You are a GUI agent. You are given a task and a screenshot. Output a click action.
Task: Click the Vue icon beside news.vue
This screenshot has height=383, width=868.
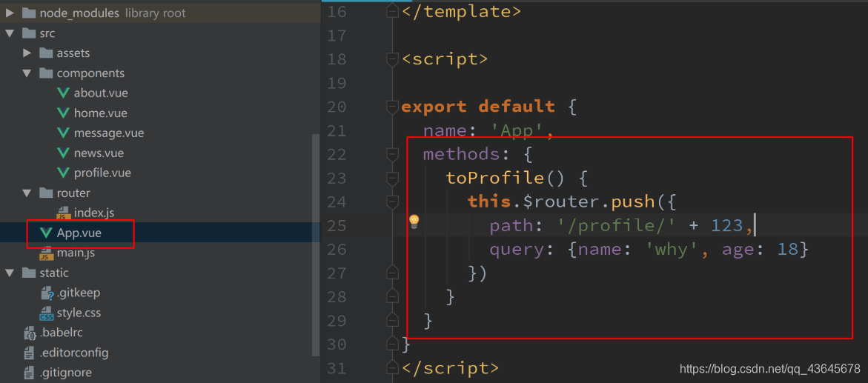point(64,153)
